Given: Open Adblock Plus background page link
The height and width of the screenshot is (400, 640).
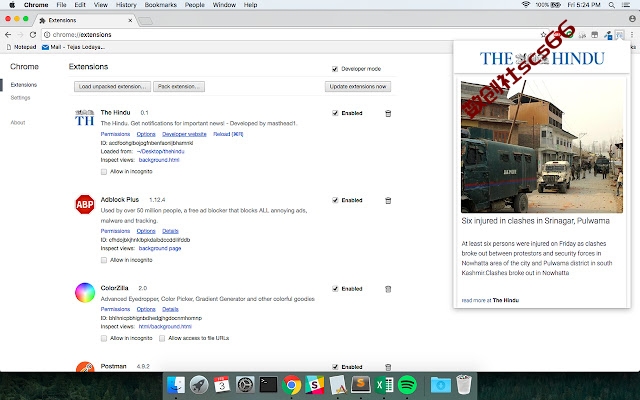Looking at the screenshot, I should [x=160, y=248].
